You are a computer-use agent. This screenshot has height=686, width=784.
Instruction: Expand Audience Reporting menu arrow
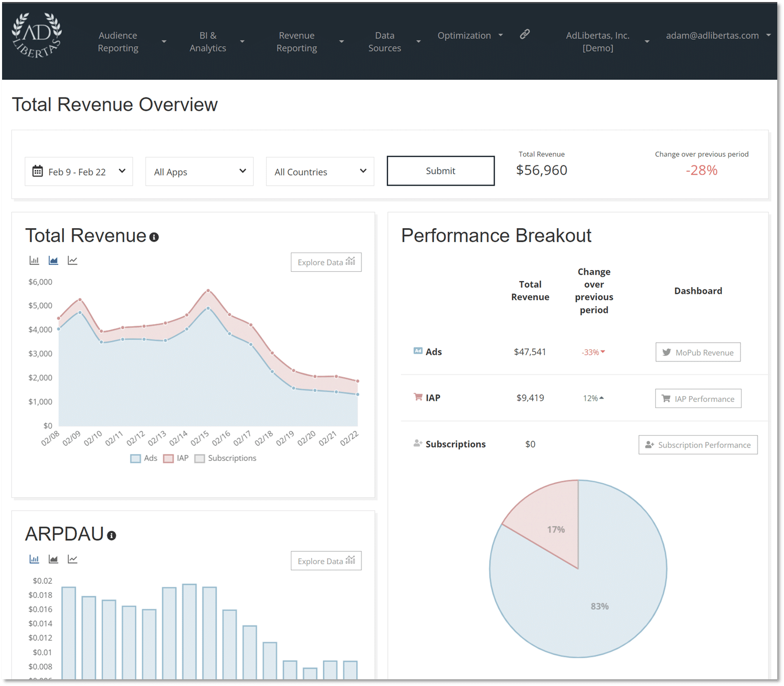164,41
